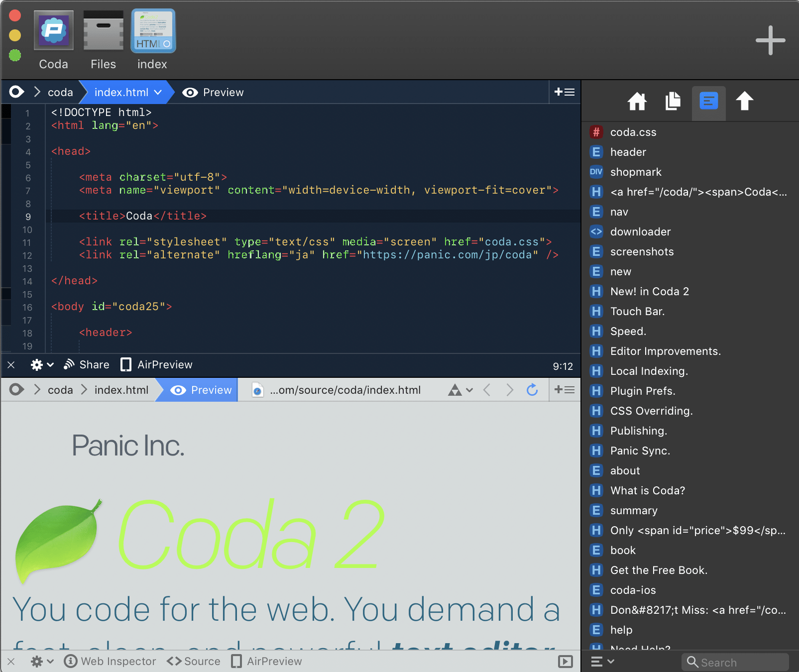Click the navigator Search field
The image size is (799, 672).
point(735,662)
